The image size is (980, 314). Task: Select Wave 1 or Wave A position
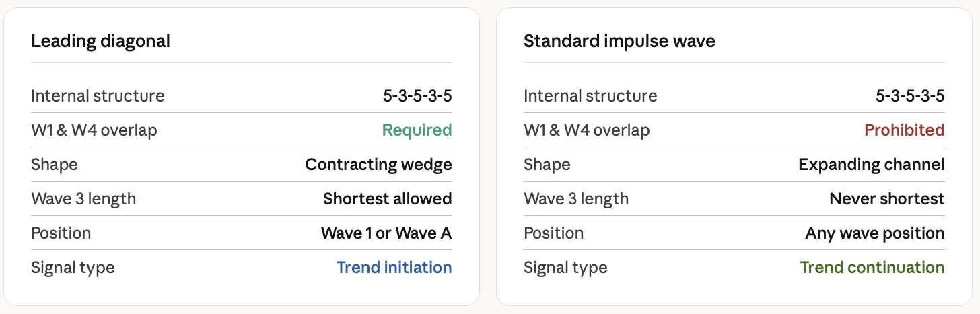[x=386, y=233]
